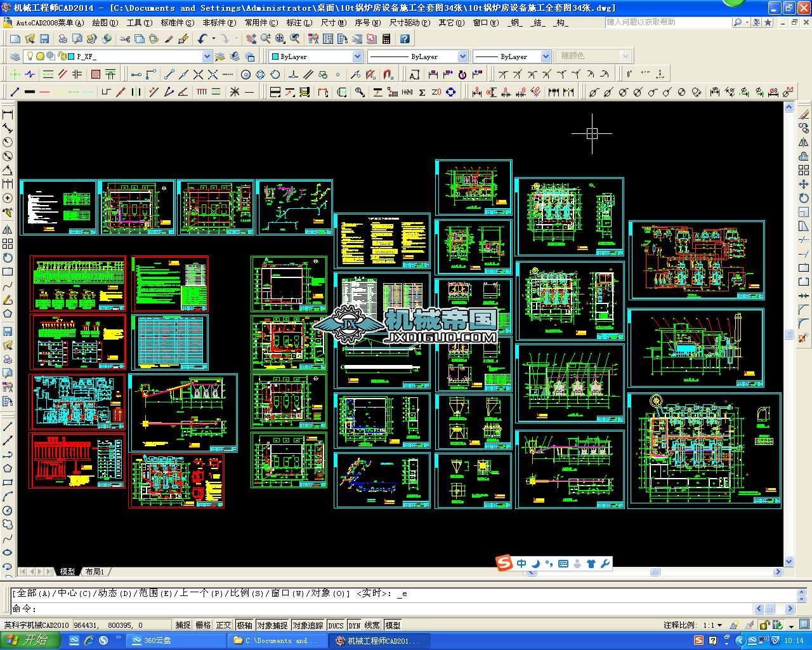Screen dimensions: 812x650
Task: Click the red magnet icon
Action: pyautogui.click(x=389, y=74)
